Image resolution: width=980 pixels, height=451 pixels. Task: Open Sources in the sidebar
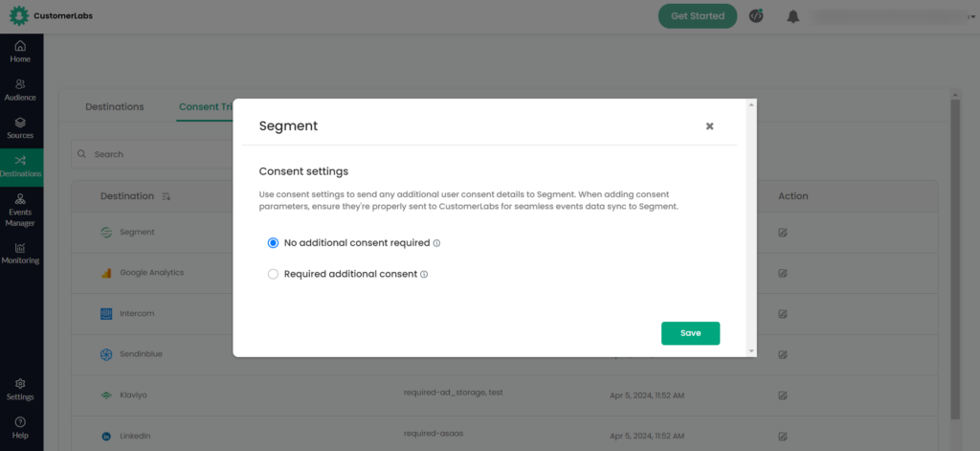[20, 128]
